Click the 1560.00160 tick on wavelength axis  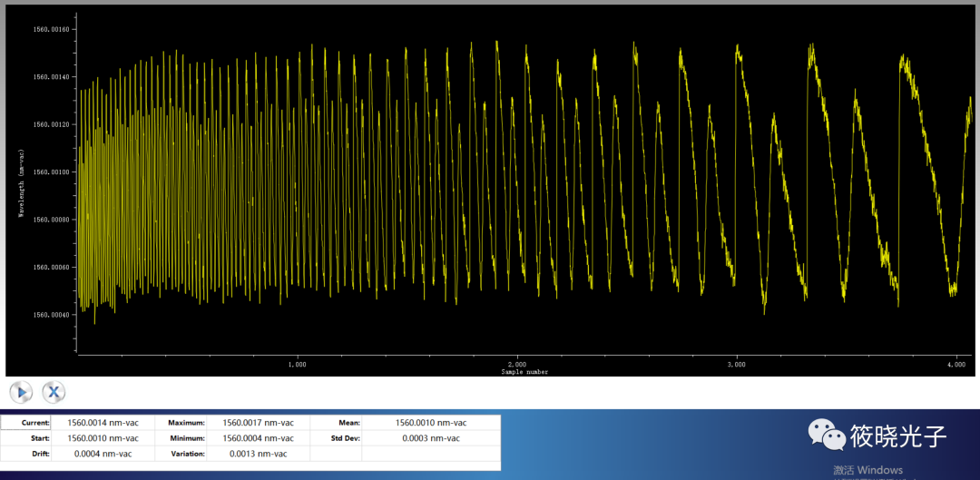tap(50, 30)
